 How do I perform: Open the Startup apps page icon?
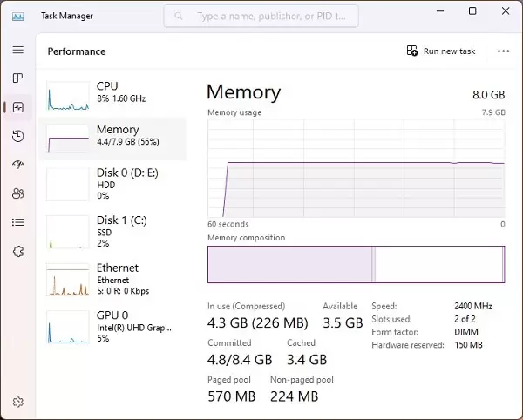tap(17, 165)
